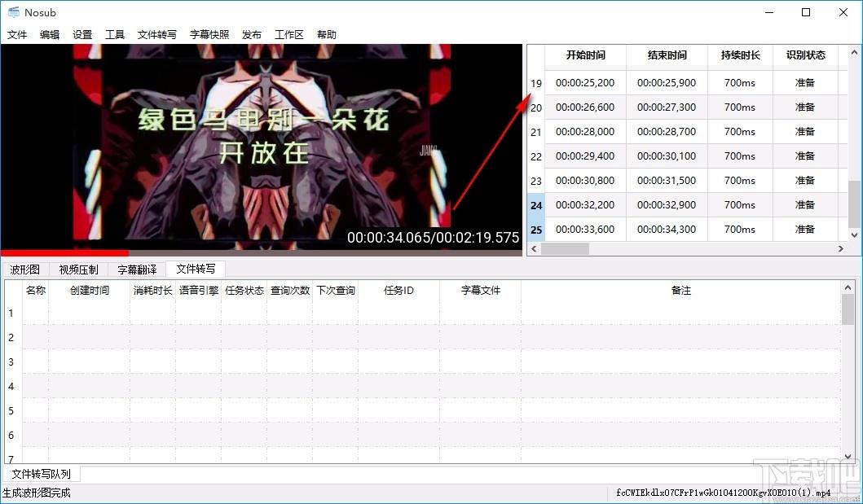Click subtitle list scroll-up arrow

tap(854, 53)
